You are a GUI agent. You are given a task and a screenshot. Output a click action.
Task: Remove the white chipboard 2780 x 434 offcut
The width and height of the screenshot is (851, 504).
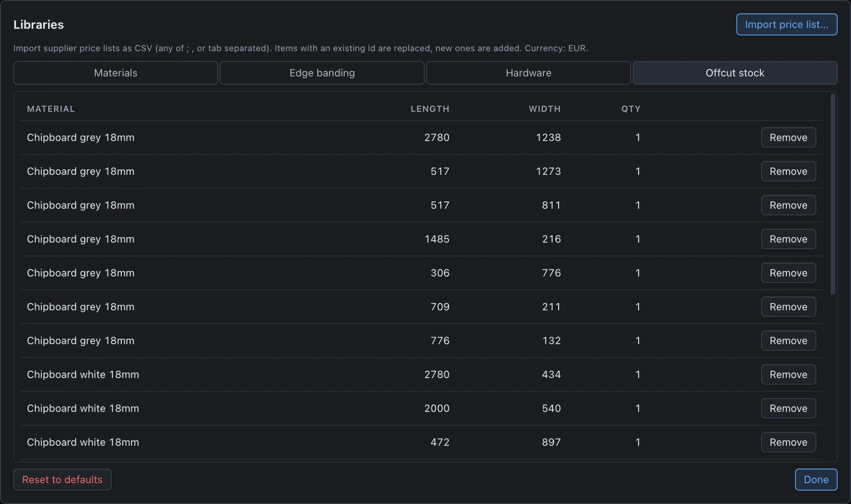click(x=788, y=375)
